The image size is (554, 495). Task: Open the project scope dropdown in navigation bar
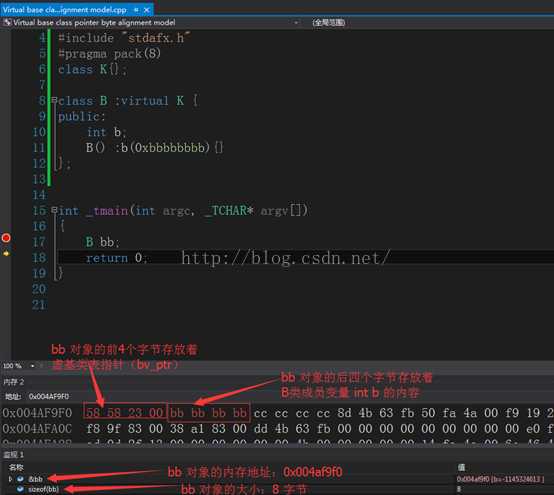click(296, 23)
